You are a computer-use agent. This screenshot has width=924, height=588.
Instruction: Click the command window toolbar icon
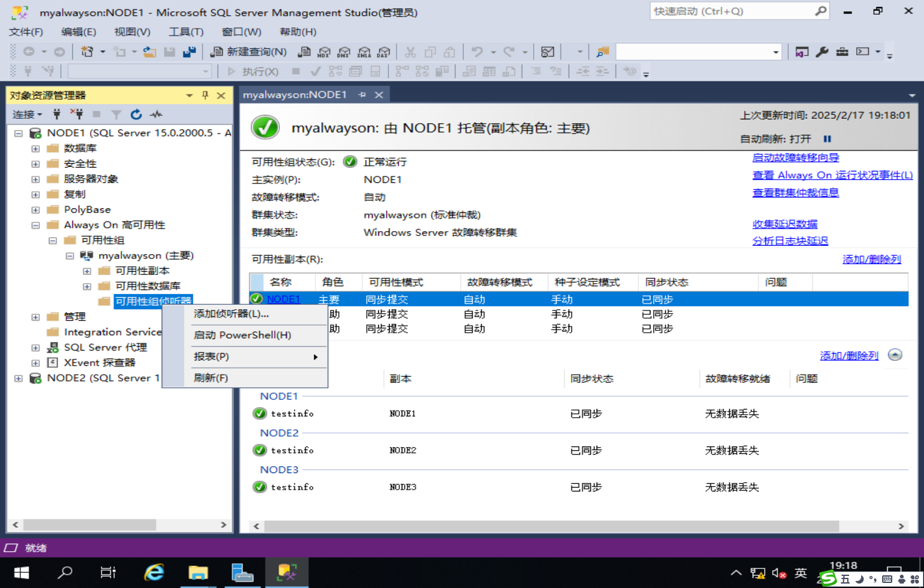pyautogui.click(x=862, y=52)
